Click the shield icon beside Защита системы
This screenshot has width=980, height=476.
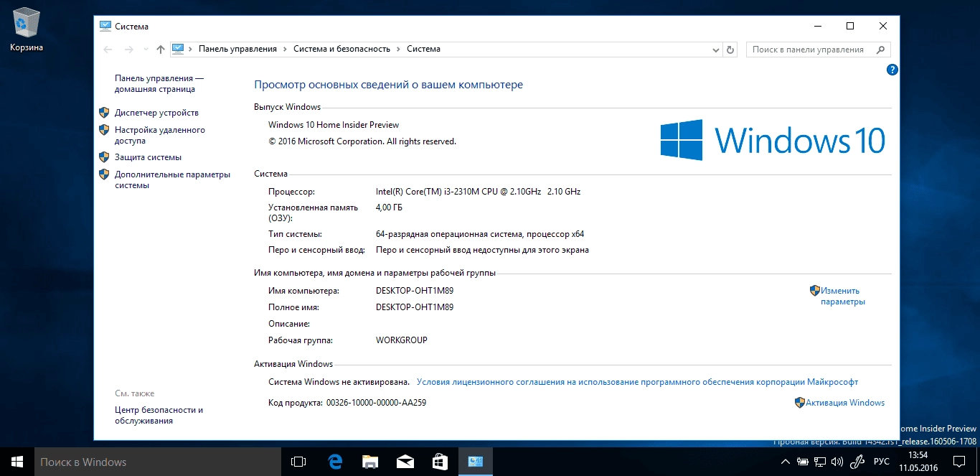point(104,157)
